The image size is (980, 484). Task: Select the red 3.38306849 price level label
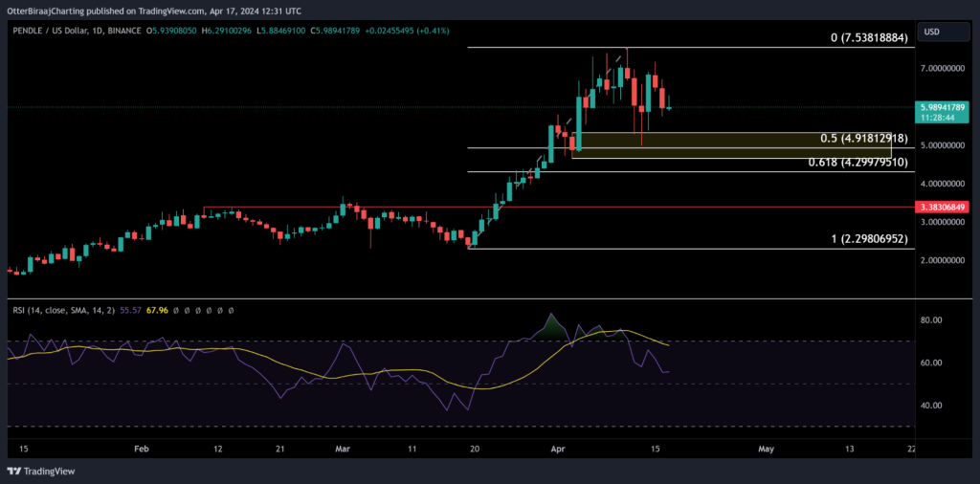(942, 207)
